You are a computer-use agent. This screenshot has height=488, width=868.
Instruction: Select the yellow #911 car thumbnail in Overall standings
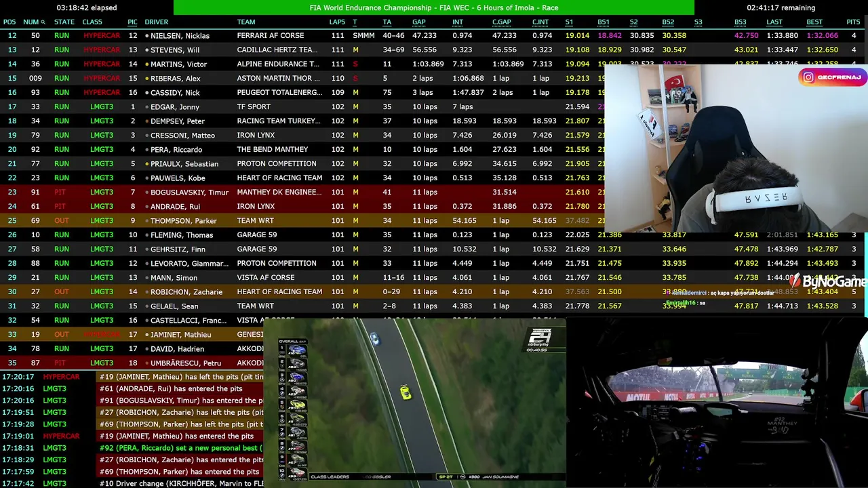click(x=298, y=405)
